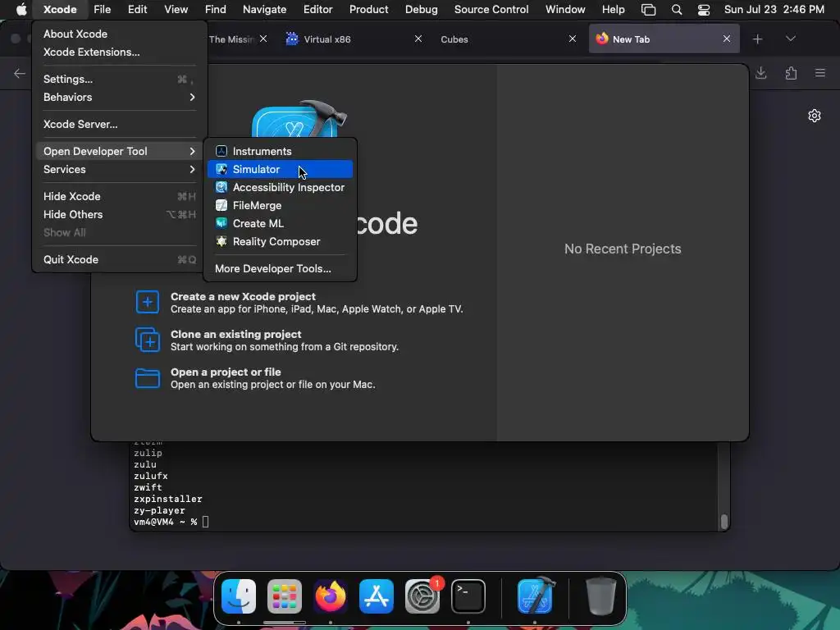Open Spotlight search in menu bar
The height and width of the screenshot is (630, 840).
[x=677, y=9]
